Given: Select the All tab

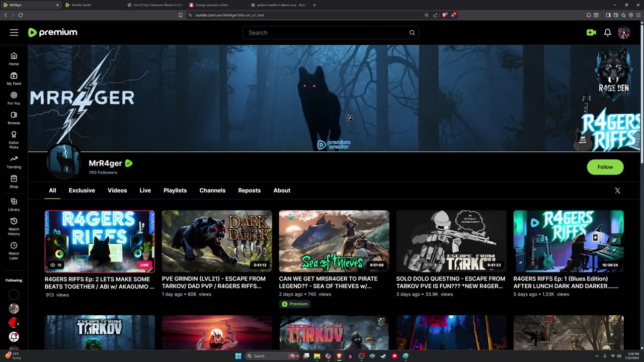Looking at the screenshot, I should click(x=52, y=191).
